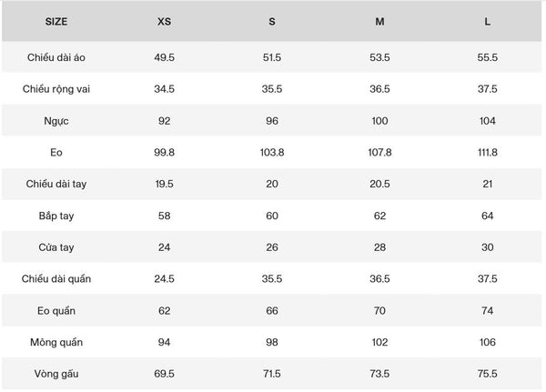The width and height of the screenshot is (546, 392).
Task: Click the Eo row label
Action: pos(56,153)
